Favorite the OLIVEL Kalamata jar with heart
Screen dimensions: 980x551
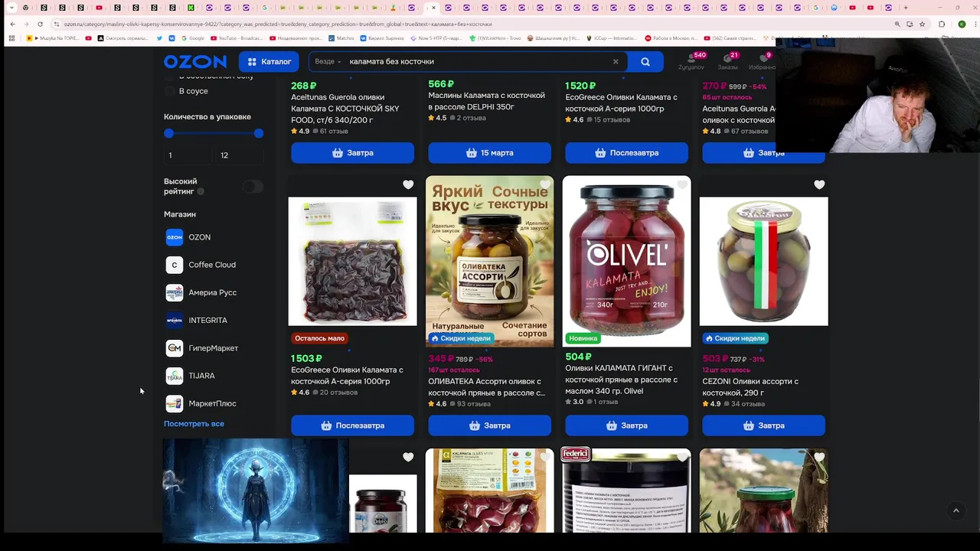click(x=682, y=184)
